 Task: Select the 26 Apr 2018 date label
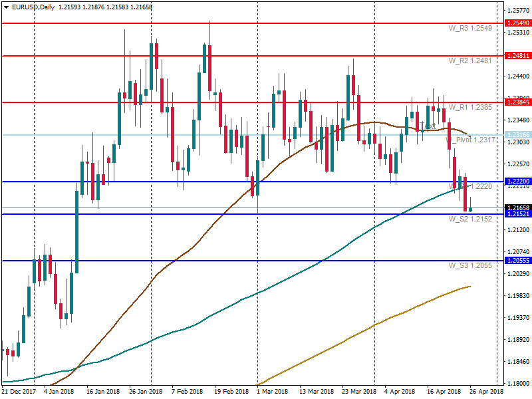485,392
